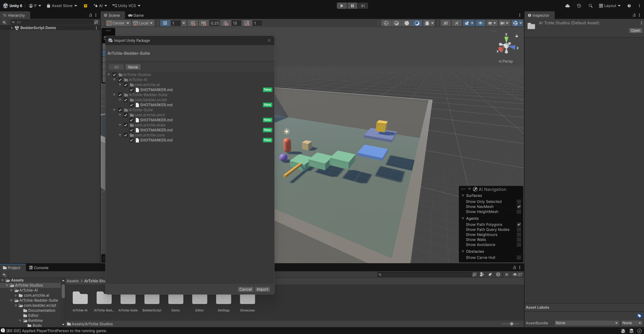Click the increment snap ruler magnet icon

click(x=204, y=23)
